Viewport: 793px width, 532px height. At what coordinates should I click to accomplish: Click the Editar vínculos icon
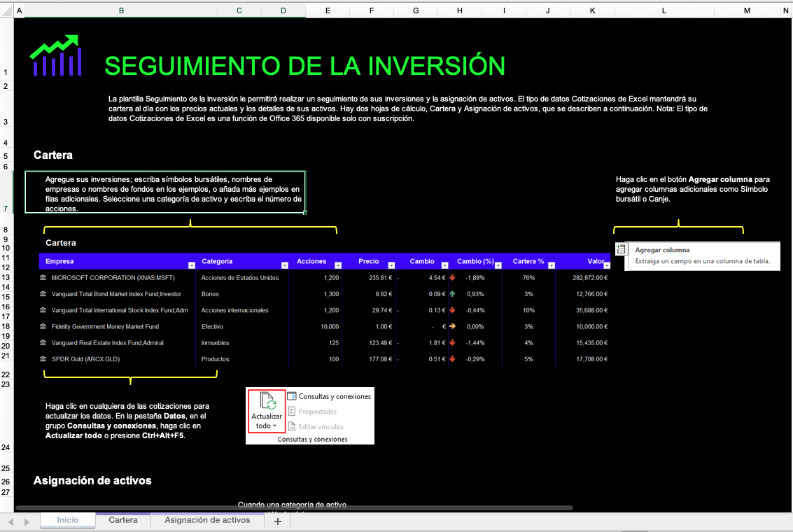[x=292, y=426]
